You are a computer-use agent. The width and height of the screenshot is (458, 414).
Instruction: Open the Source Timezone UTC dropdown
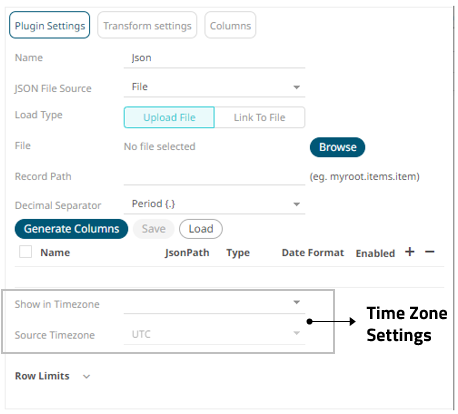[214, 334]
